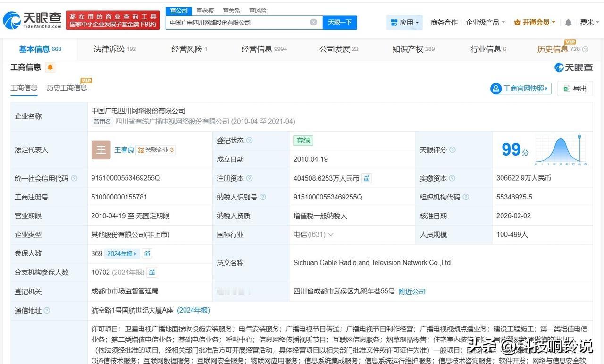
Task: Click the help icon beside 组织机构代码
Action: click(466, 197)
